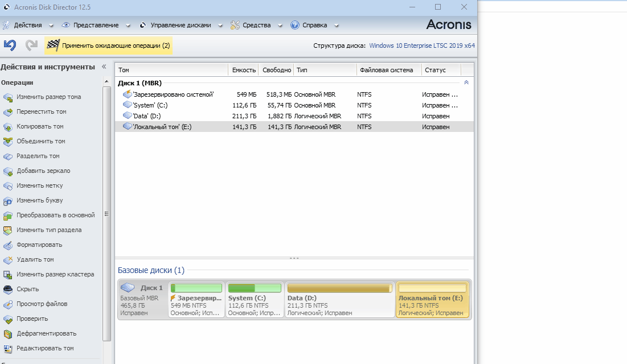Image resolution: width=627 pixels, height=364 pixels.
Task: Expand the dropdown arrow next to Справка
Action: 337,26
